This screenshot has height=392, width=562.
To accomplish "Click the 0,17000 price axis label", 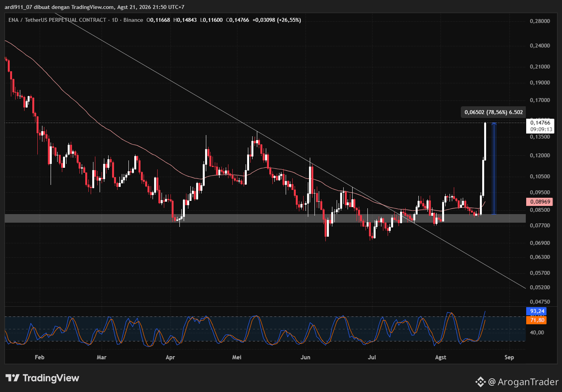I will [x=540, y=100].
